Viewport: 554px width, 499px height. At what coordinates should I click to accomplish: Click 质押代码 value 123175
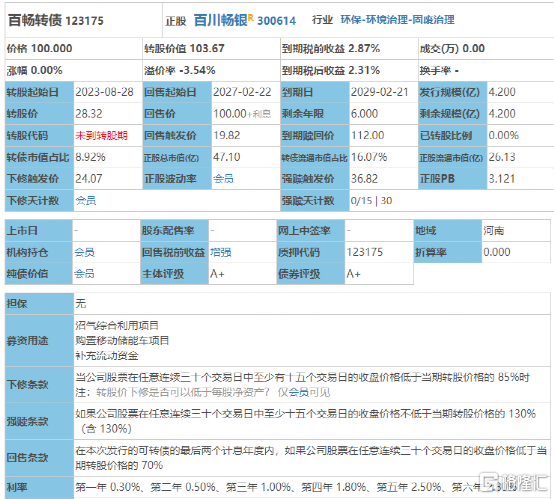click(365, 252)
